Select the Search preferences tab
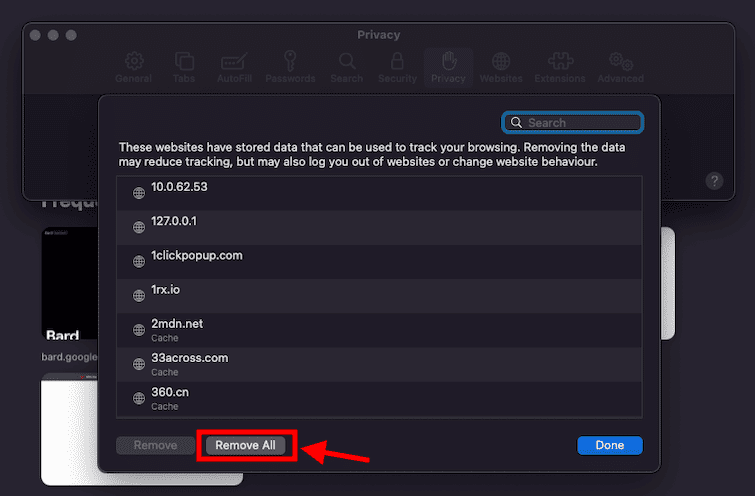755x496 pixels. [346, 67]
